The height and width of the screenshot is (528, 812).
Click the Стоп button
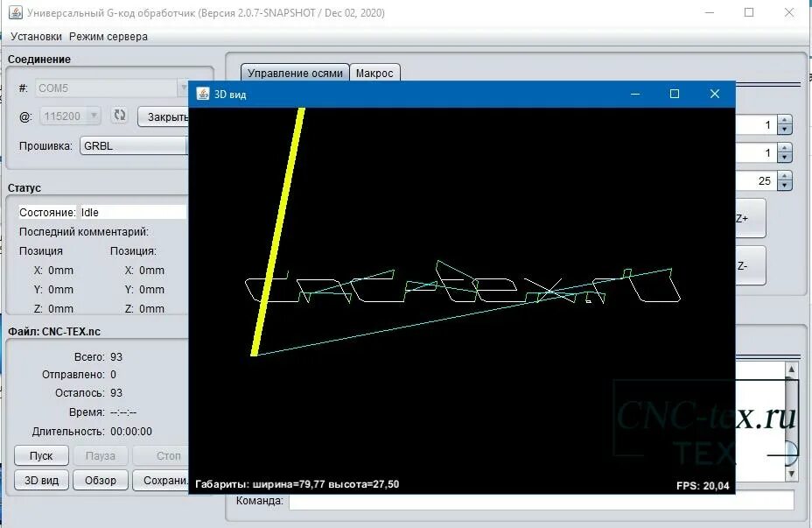coord(160,455)
